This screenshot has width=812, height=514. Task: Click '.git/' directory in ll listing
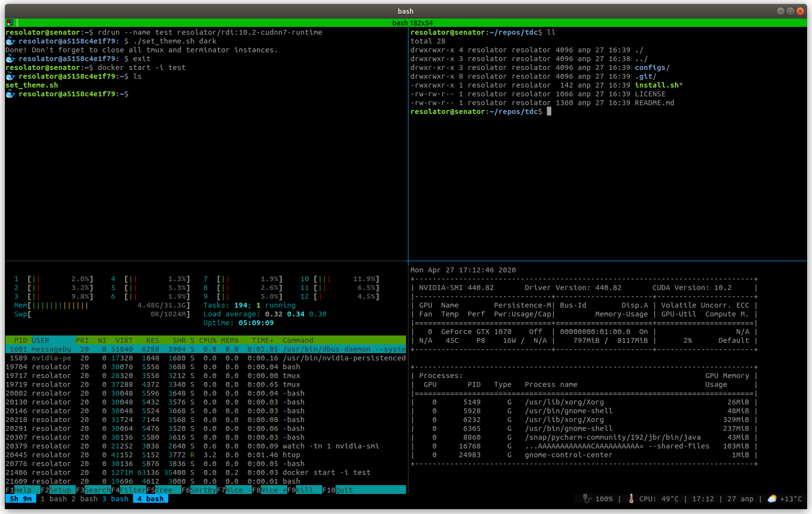(646, 76)
